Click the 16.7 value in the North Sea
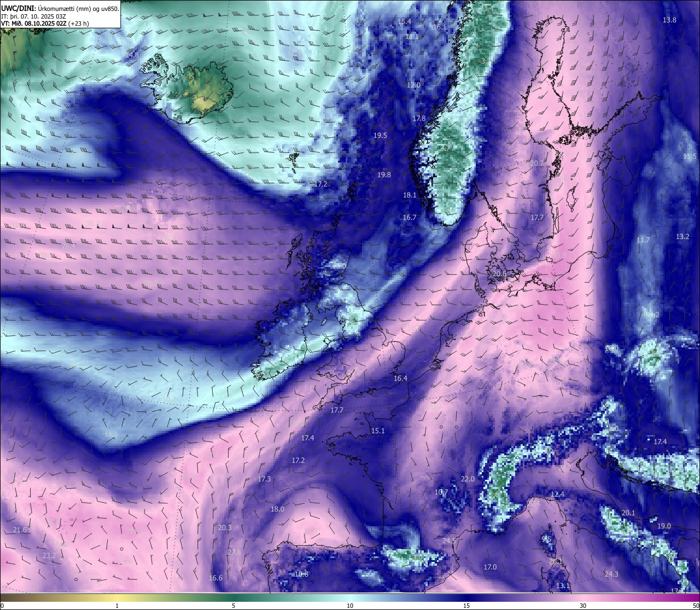The width and height of the screenshot is (700, 610). pos(410,217)
